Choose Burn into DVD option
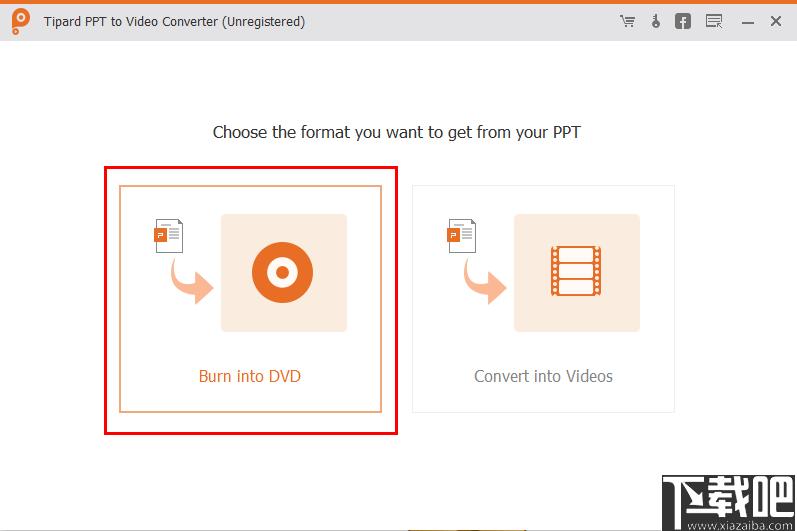 [250, 299]
